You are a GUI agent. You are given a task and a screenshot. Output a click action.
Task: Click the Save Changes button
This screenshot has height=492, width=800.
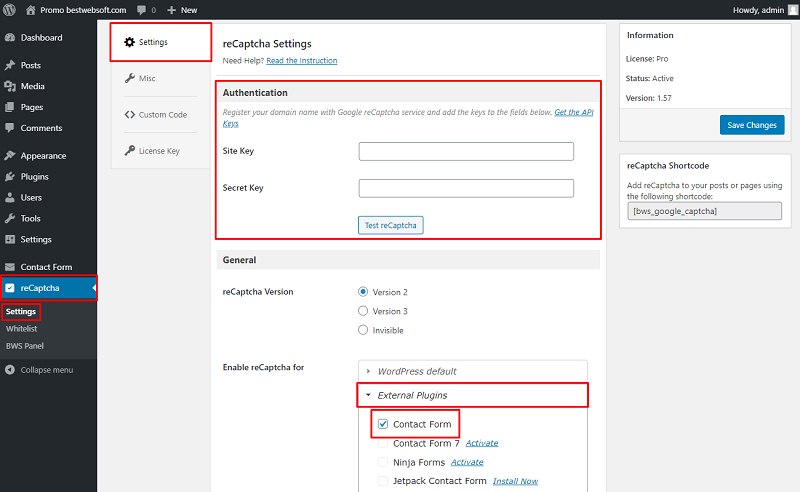pyautogui.click(x=752, y=125)
